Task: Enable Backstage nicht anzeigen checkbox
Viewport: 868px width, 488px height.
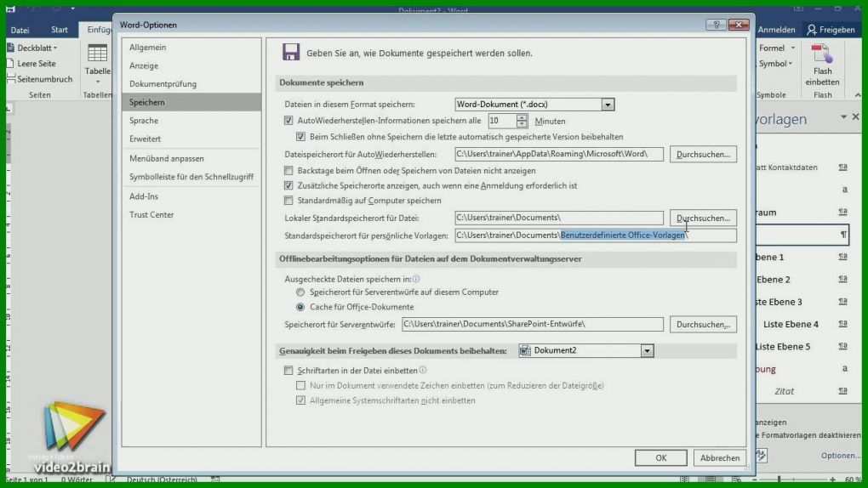Action: click(x=288, y=170)
